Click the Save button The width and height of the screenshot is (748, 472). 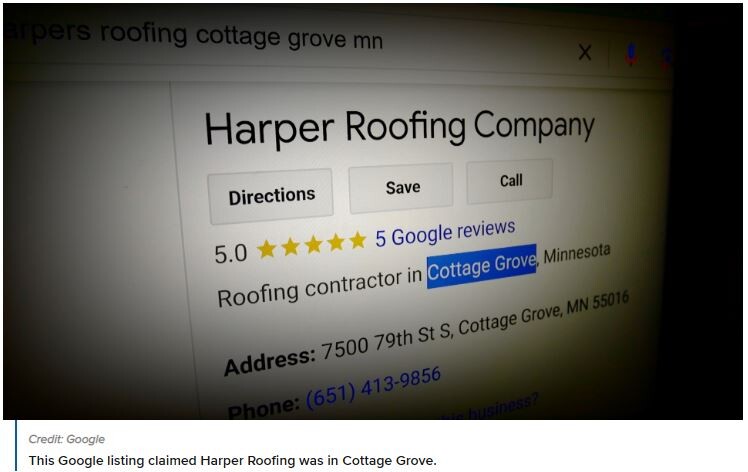pyautogui.click(x=401, y=188)
